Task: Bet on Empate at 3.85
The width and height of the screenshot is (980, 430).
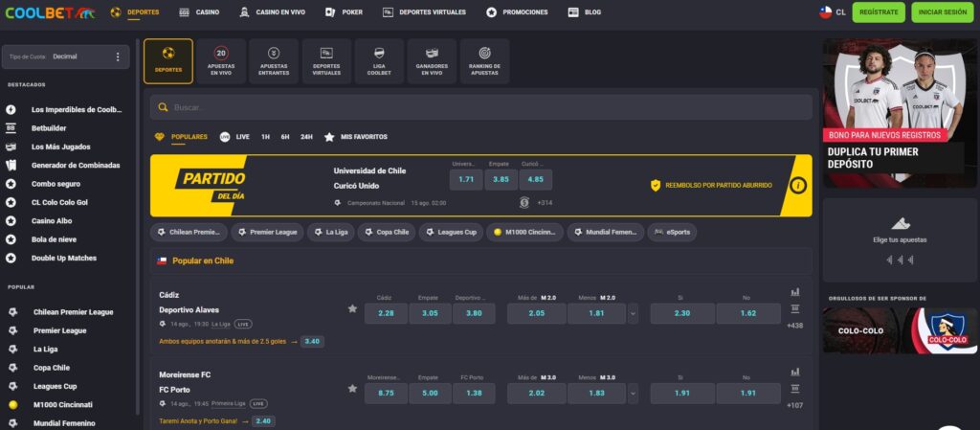Action: (501, 179)
